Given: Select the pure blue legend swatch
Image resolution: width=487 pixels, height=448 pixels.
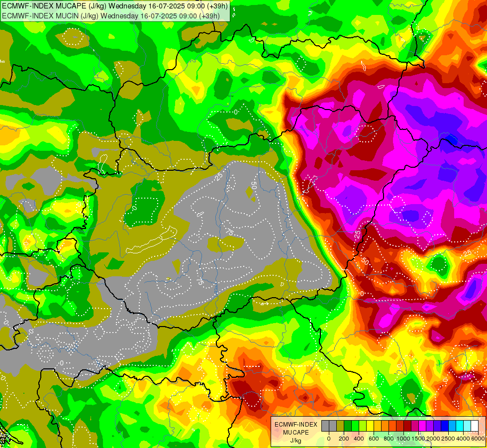Looking at the screenshot, I should 445,426.
